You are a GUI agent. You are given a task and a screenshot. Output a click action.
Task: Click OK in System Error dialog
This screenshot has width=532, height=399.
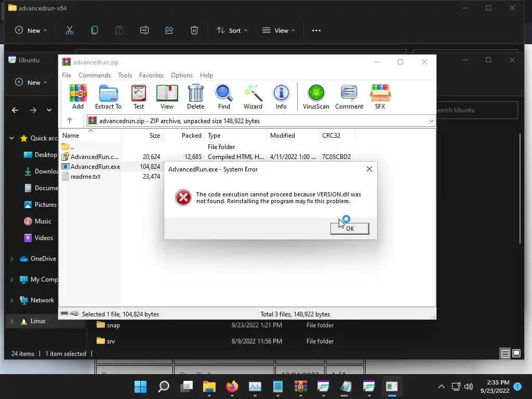coord(350,229)
